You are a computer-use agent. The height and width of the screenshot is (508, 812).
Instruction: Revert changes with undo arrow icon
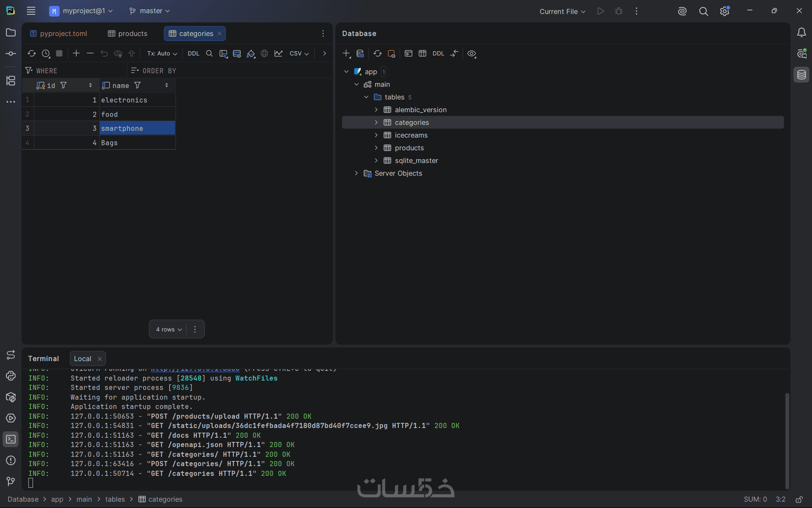(x=104, y=53)
